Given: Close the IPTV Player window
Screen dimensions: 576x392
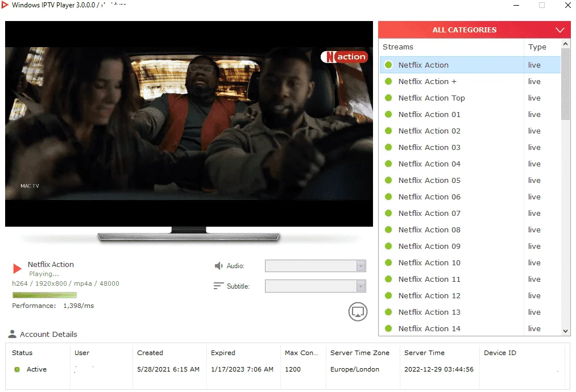Looking at the screenshot, I should (568, 5).
